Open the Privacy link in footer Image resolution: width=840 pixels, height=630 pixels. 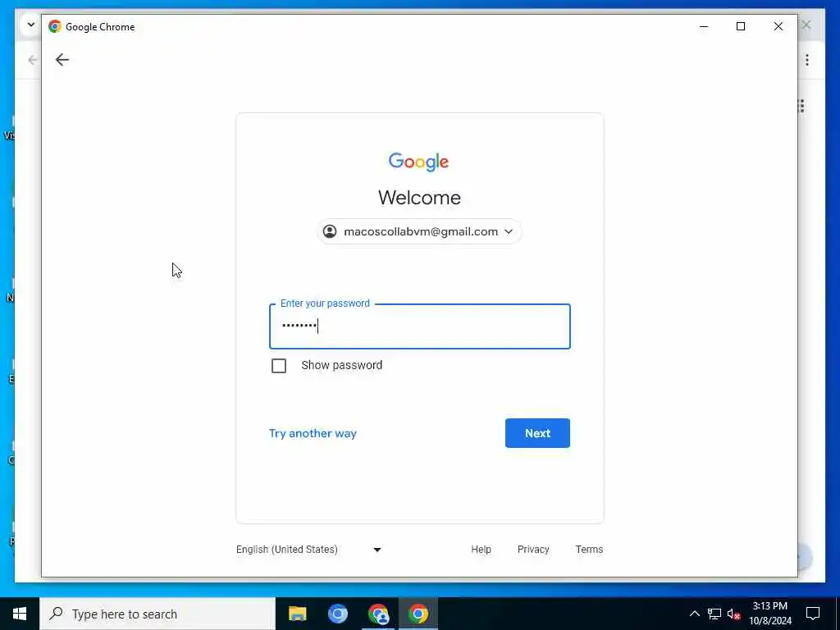click(x=533, y=549)
